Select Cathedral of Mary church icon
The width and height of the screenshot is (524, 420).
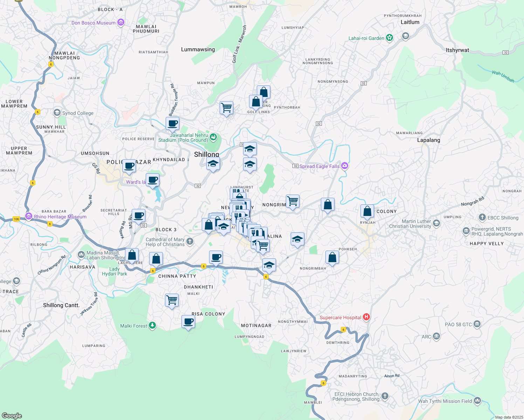(190, 241)
